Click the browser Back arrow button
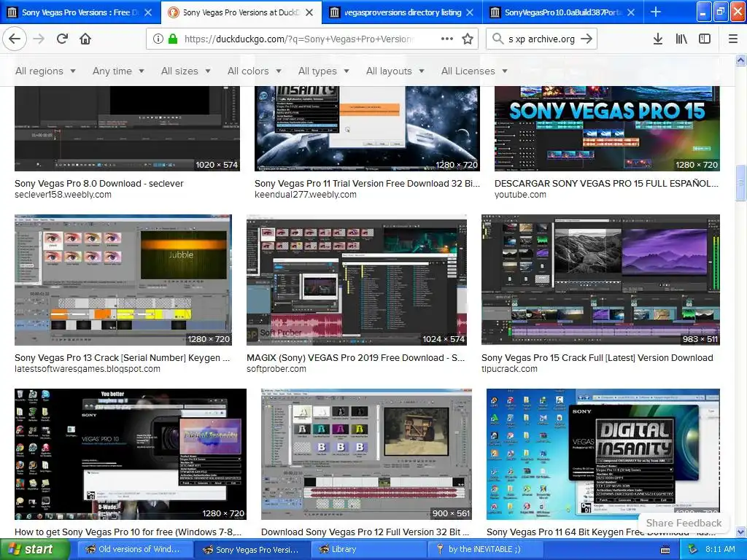747x560 pixels. [15, 39]
